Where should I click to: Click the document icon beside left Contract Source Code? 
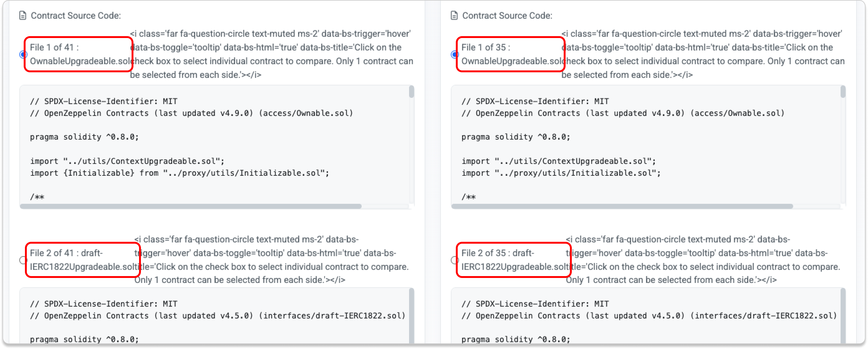click(x=22, y=16)
